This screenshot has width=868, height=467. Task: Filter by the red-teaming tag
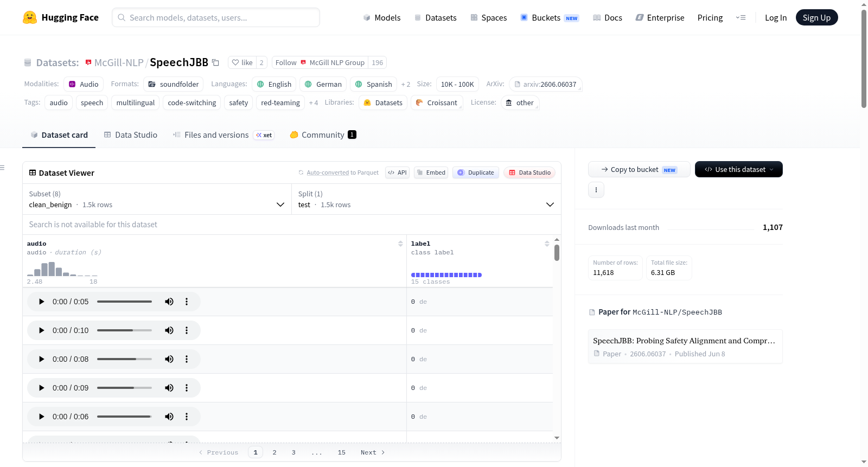click(x=280, y=103)
